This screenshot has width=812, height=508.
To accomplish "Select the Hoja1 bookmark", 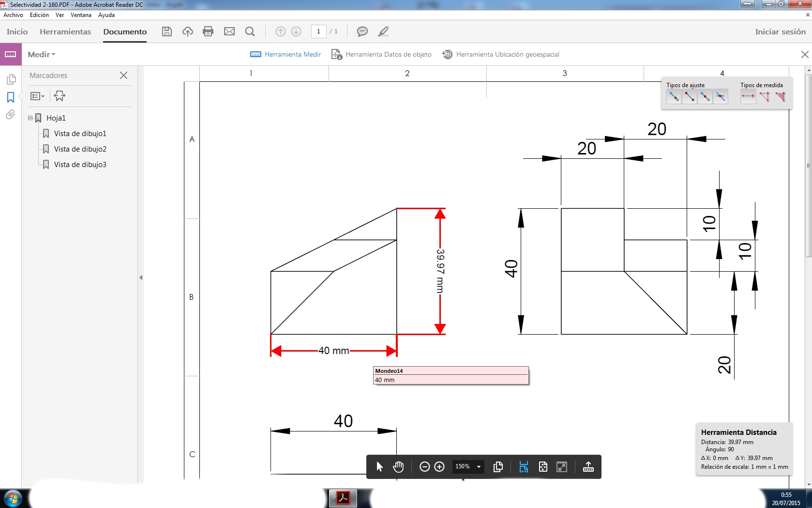I will [x=56, y=118].
